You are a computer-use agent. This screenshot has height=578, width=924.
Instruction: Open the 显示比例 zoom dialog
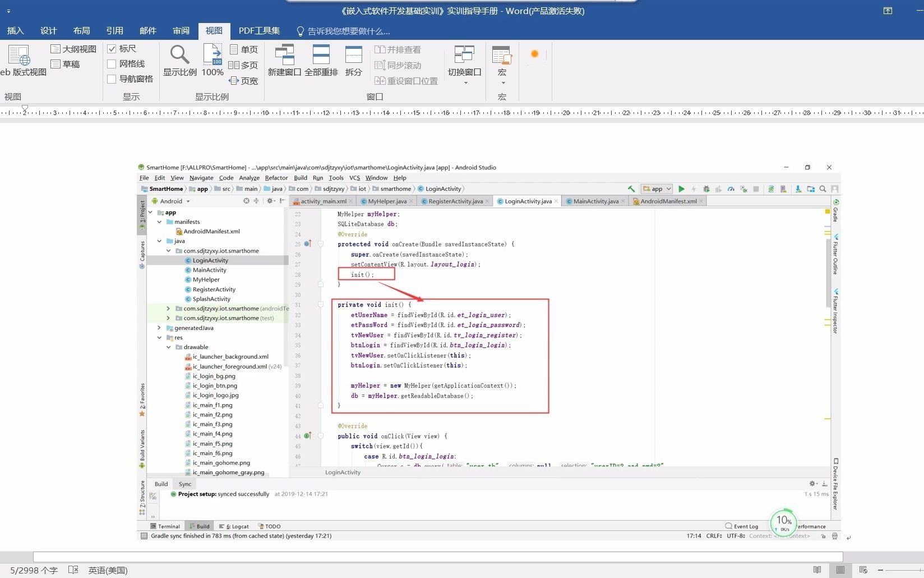pyautogui.click(x=179, y=61)
